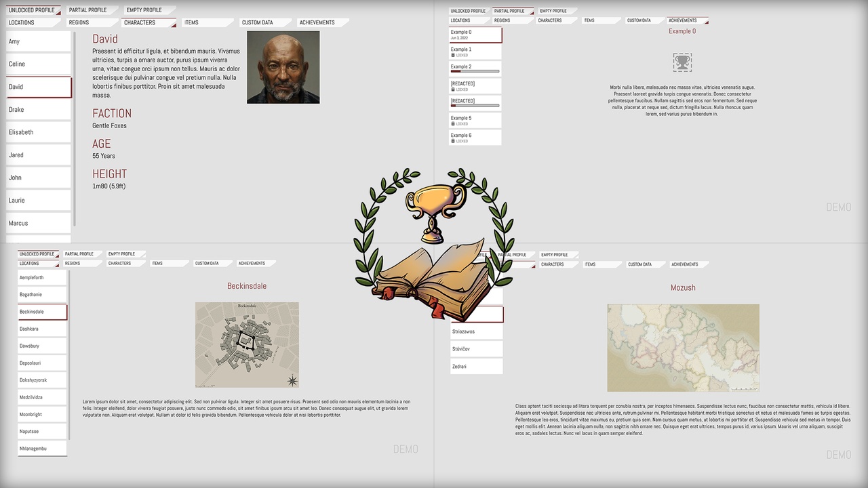Open Empty Profile tab in Example 0 panel
Viewport: 868px width, 488px height.
click(556, 11)
